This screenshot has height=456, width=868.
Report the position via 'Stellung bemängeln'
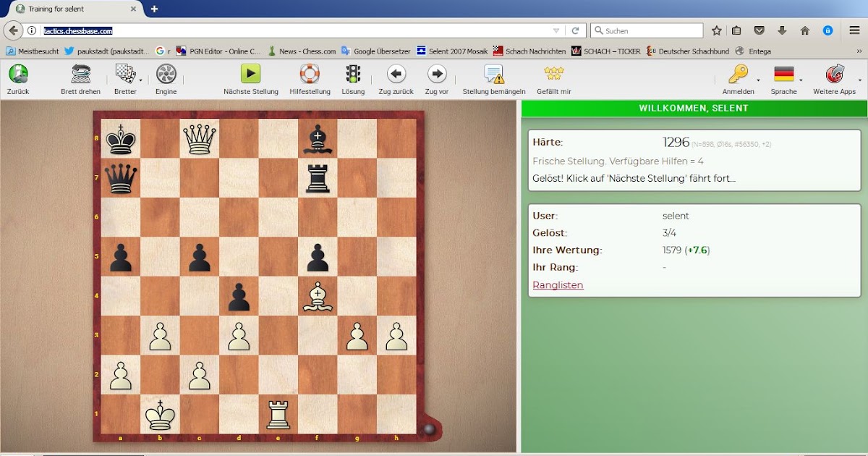point(495,75)
